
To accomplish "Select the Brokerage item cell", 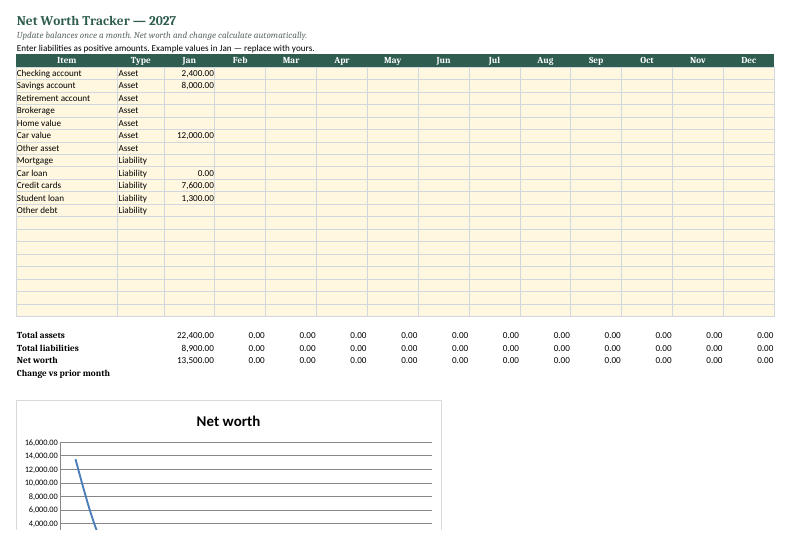I will 67,110.
